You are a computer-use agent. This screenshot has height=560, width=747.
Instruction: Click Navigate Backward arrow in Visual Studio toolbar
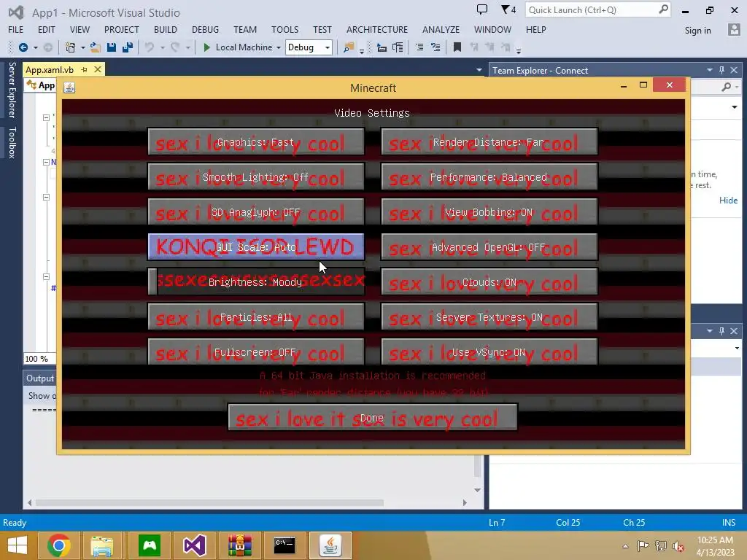23,47
